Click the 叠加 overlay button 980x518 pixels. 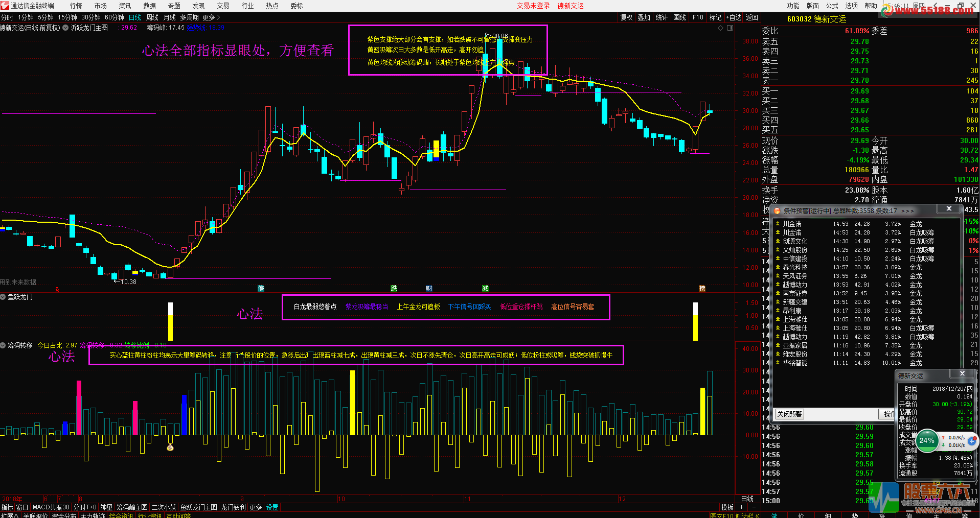(644, 17)
